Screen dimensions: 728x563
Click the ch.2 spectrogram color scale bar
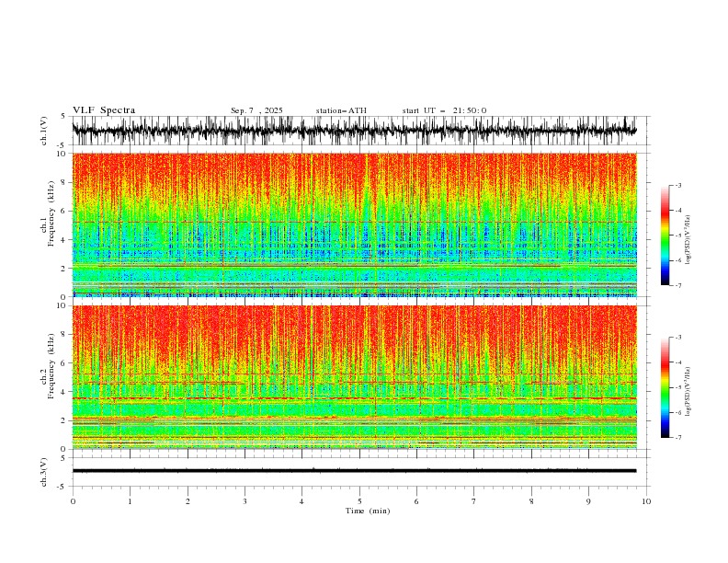coord(665,387)
